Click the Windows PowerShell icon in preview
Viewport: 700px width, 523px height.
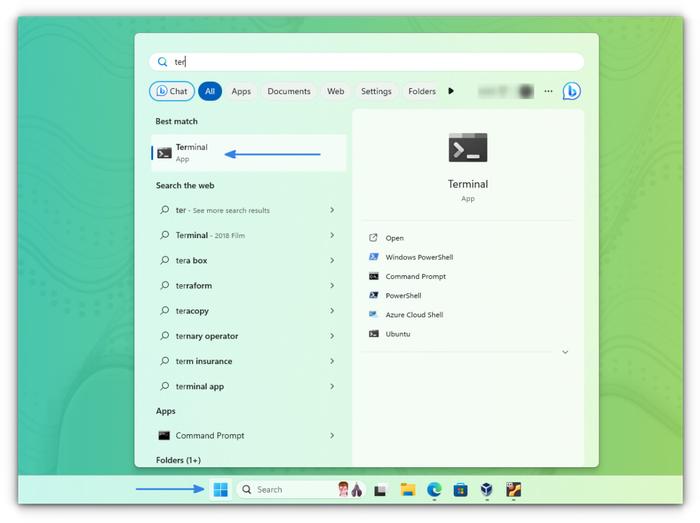coord(374,257)
